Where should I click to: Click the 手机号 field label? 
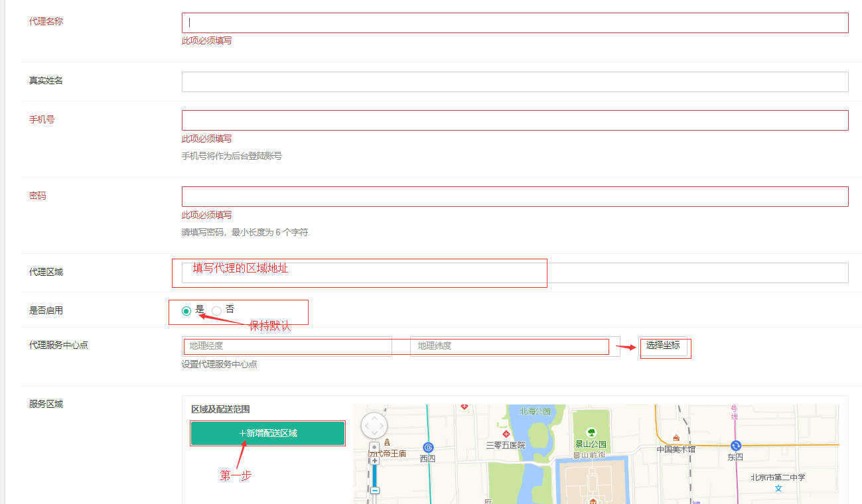point(42,119)
